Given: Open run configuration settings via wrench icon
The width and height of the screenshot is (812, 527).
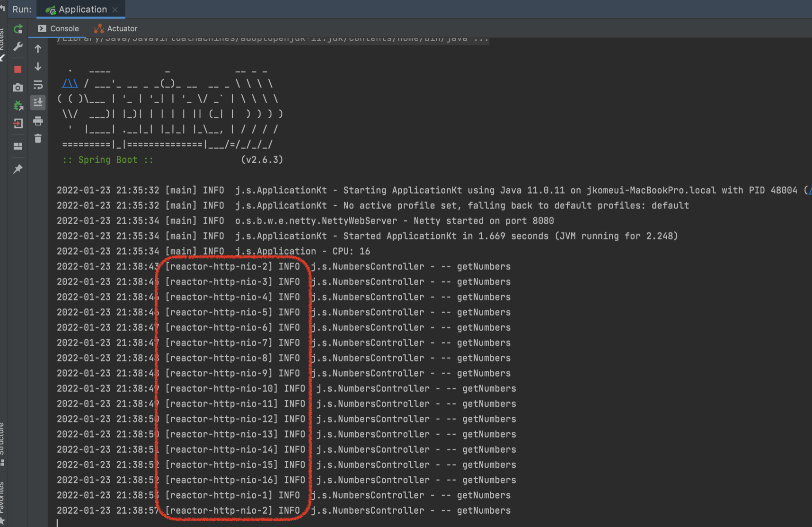Looking at the screenshot, I should 18,47.
